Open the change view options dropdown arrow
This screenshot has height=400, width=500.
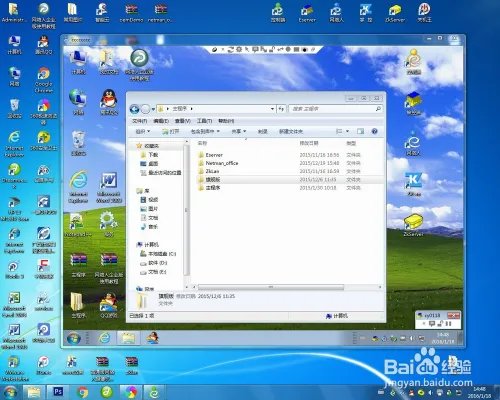(x=347, y=131)
